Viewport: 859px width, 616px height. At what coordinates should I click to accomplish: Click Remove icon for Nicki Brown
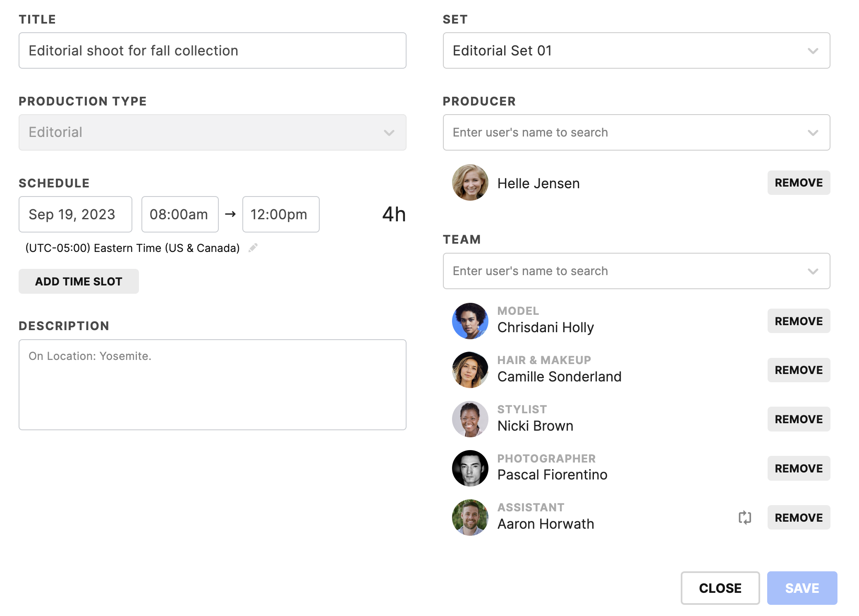(798, 419)
